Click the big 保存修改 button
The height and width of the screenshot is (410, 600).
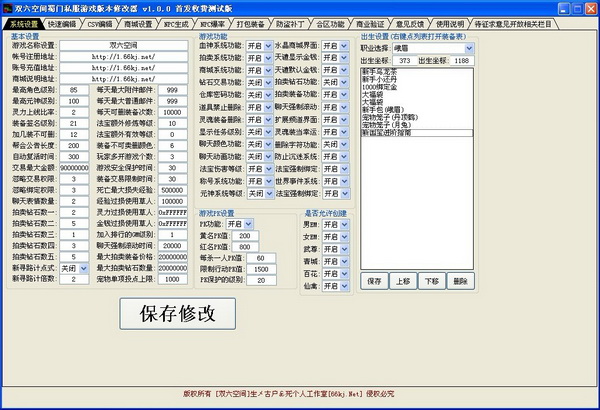168,313
